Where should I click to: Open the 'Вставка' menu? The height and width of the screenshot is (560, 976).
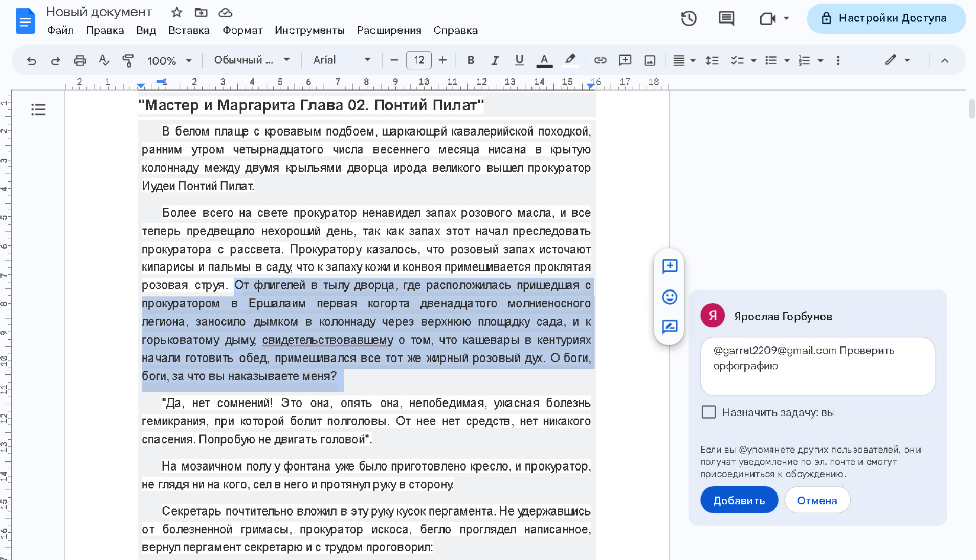pyautogui.click(x=189, y=30)
